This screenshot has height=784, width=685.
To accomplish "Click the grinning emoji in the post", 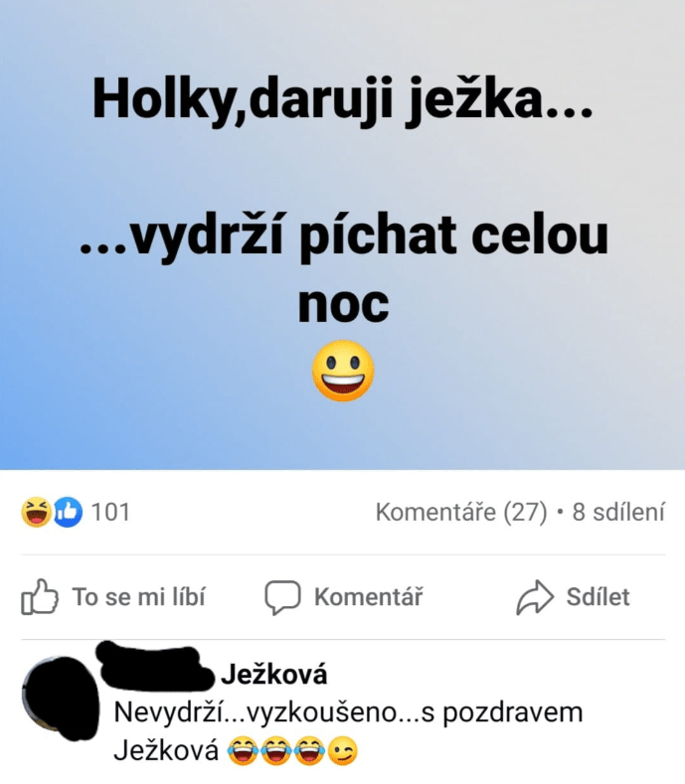I will point(343,371).
